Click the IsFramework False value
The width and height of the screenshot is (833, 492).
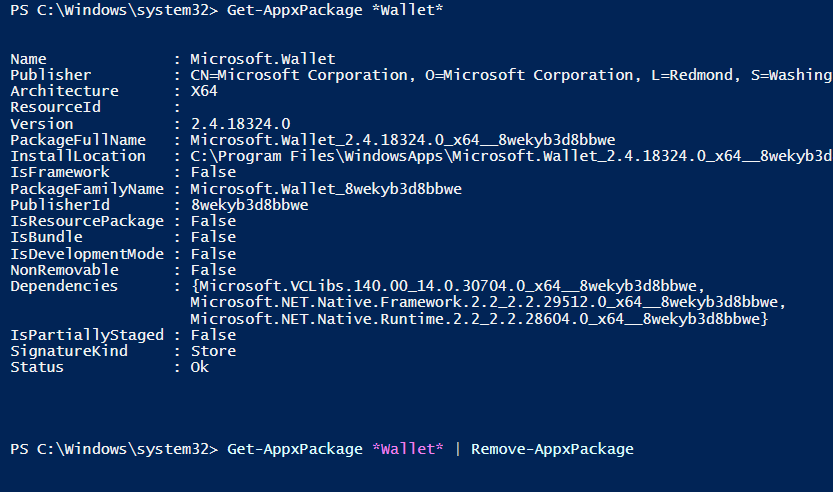click(213, 172)
